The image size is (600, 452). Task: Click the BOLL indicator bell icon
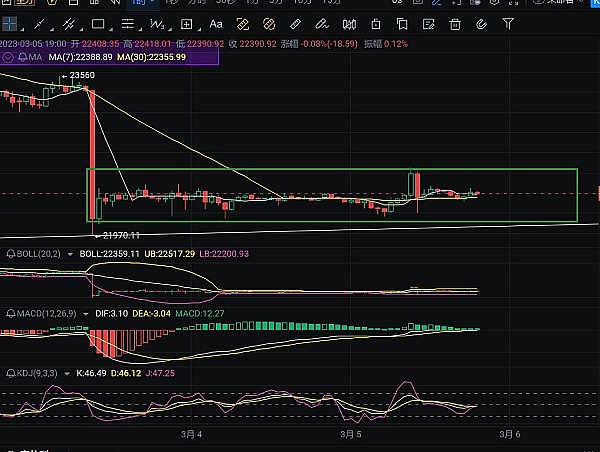11,254
